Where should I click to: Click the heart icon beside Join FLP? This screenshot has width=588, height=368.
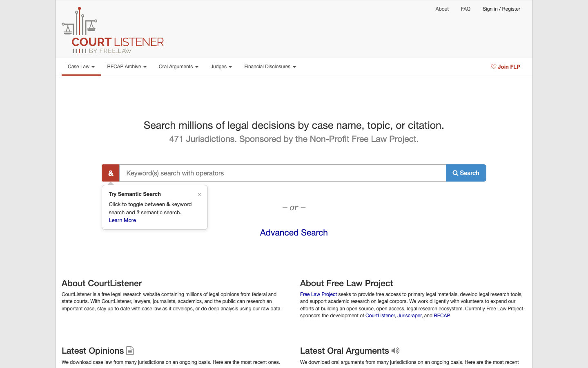point(493,67)
